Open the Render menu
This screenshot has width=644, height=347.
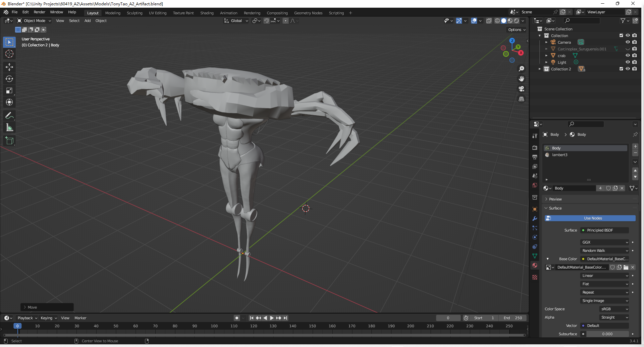tap(39, 12)
